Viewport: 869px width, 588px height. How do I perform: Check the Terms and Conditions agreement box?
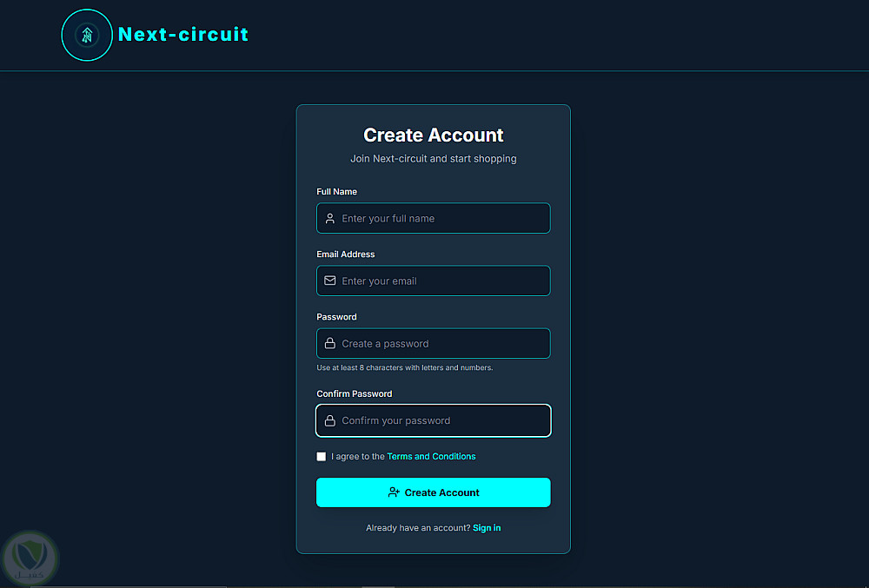tap(322, 457)
